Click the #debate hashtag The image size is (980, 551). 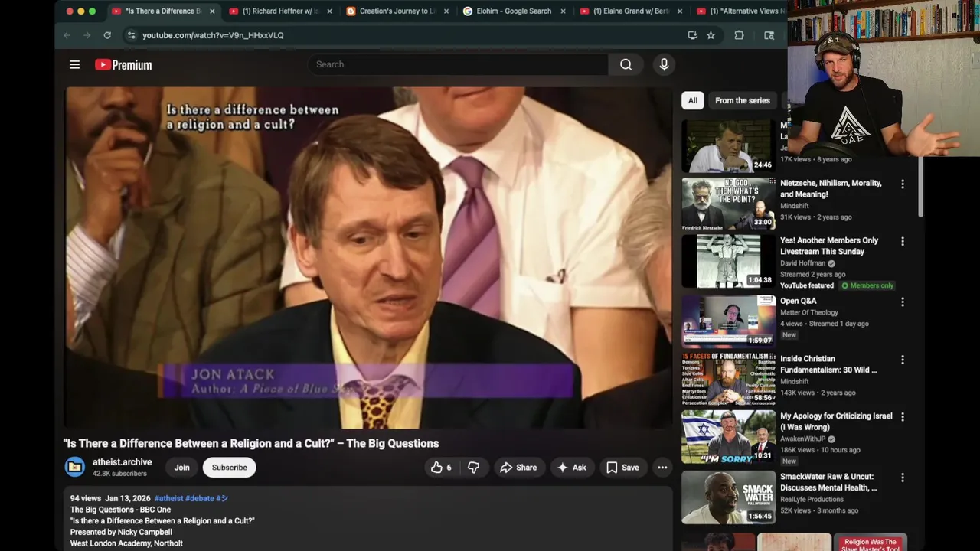pyautogui.click(x=200, y=498)
